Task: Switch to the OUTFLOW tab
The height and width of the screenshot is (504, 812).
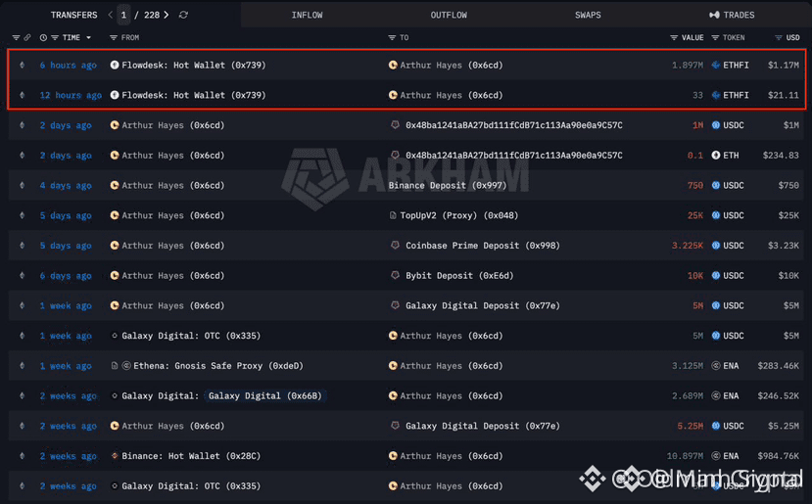Action: tap(449, 15)
